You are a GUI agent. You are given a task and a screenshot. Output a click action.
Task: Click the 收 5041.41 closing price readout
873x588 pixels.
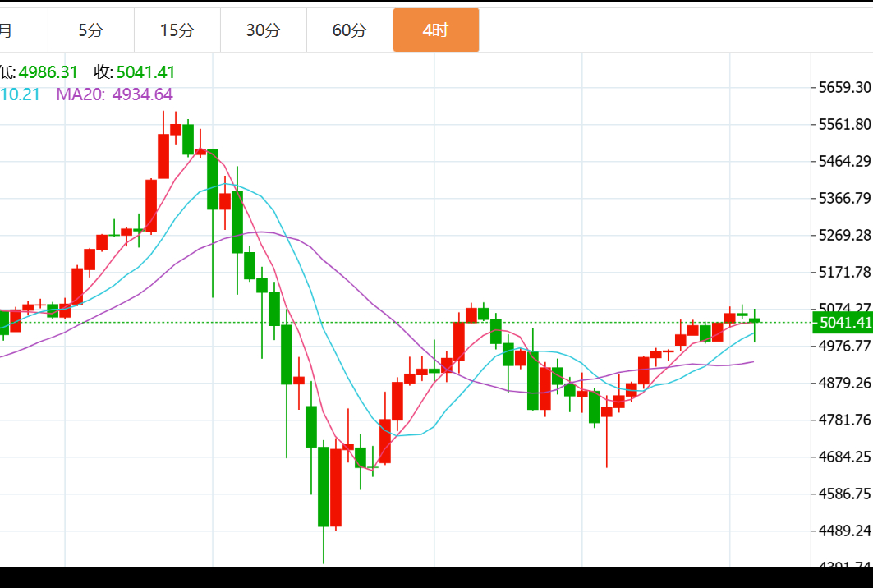135,72
